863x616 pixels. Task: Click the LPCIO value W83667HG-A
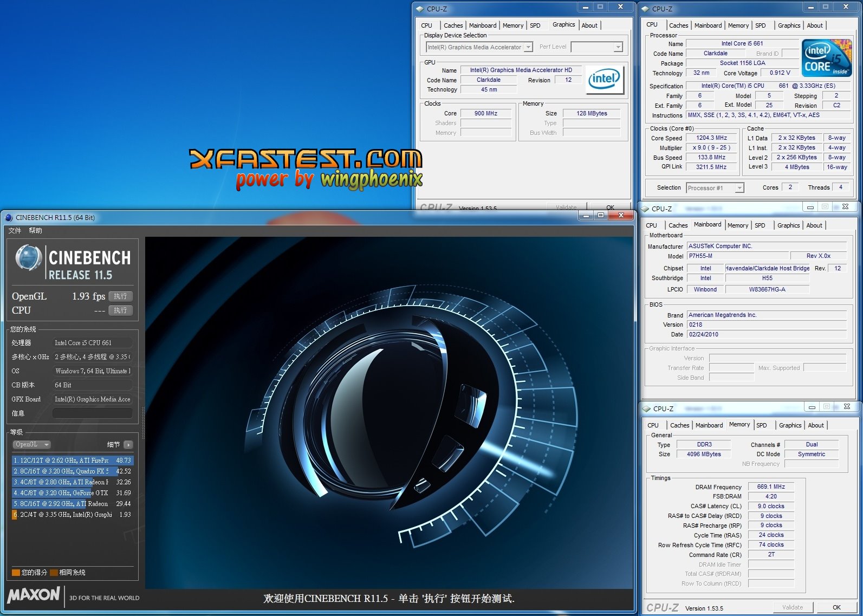(767, 290)
